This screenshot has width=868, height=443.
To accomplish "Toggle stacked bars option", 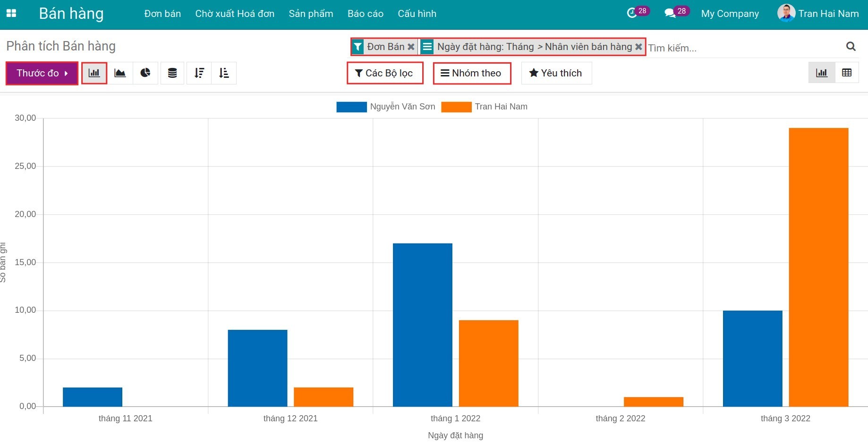I will (172, 73).
